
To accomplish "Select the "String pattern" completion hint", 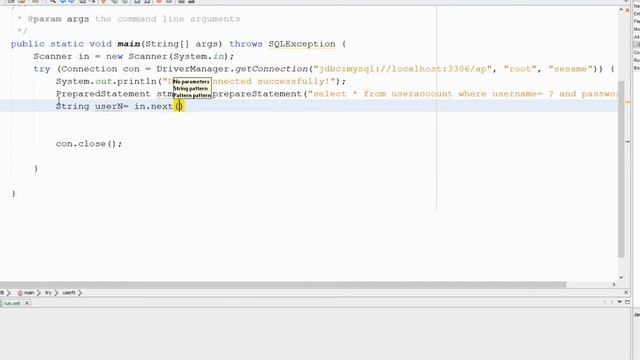I will [x=191, y=88].
